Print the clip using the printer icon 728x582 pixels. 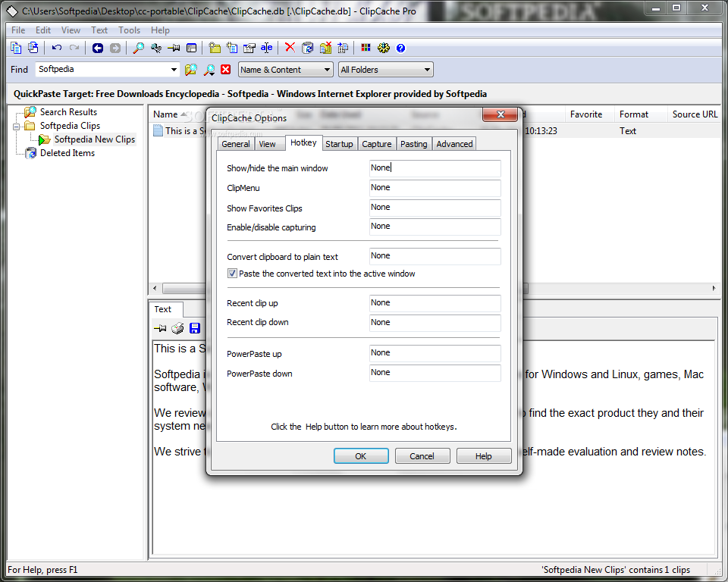pyautogui.click(x=177, y=328)
